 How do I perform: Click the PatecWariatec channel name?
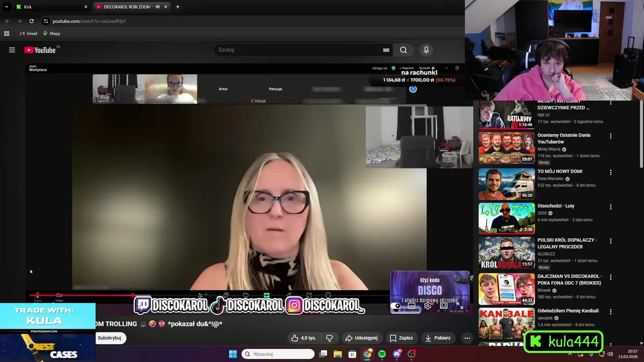pos(550,178)
